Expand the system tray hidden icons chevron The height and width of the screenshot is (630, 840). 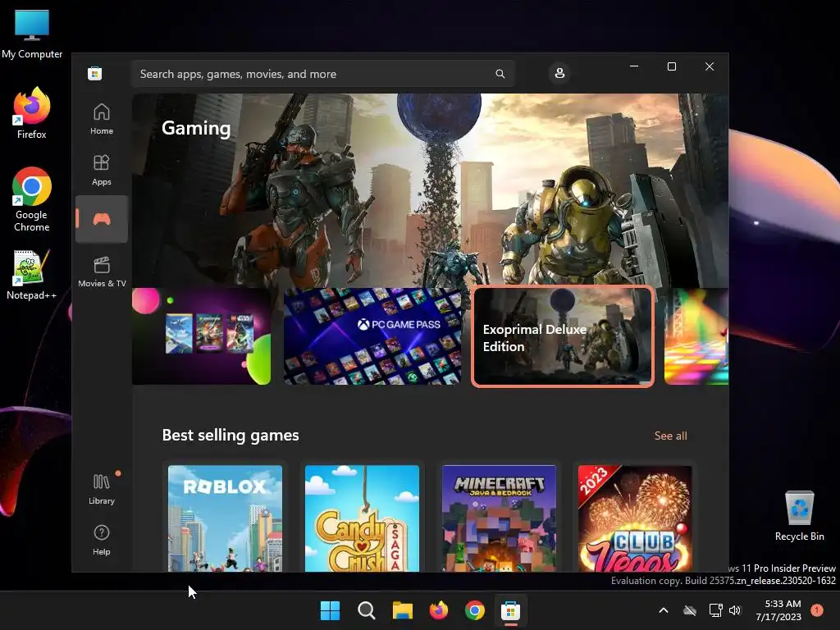[663, 610]
